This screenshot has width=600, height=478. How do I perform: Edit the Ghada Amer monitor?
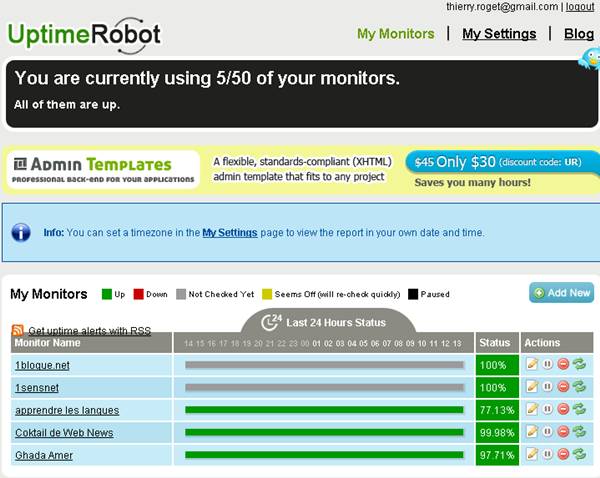tap(532, 454)
